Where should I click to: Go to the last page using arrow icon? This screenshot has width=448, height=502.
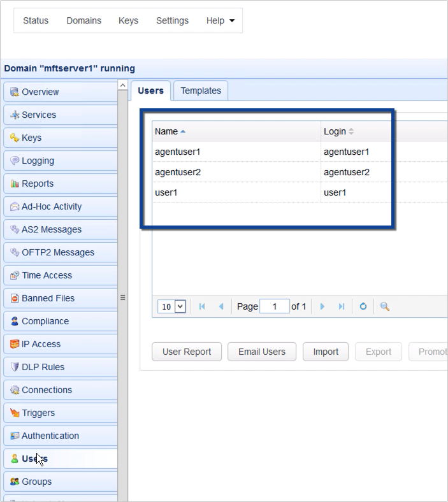(342, 306)
